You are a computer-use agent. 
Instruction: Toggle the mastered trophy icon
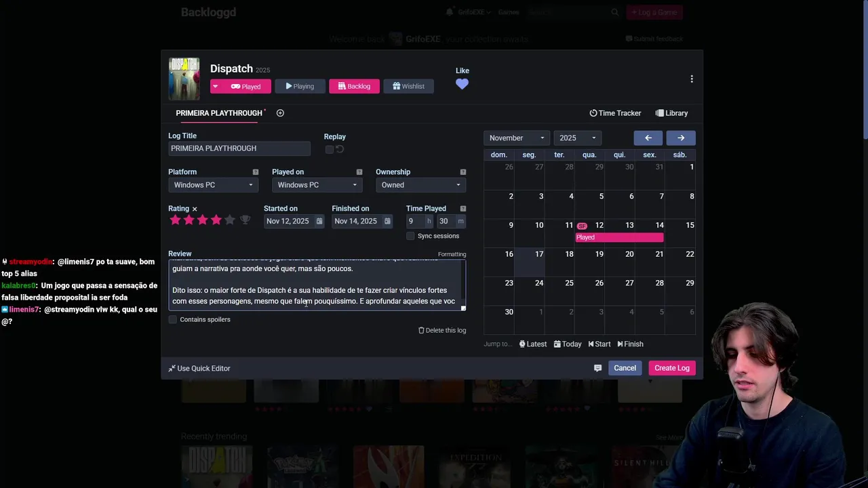pos(245,220)
